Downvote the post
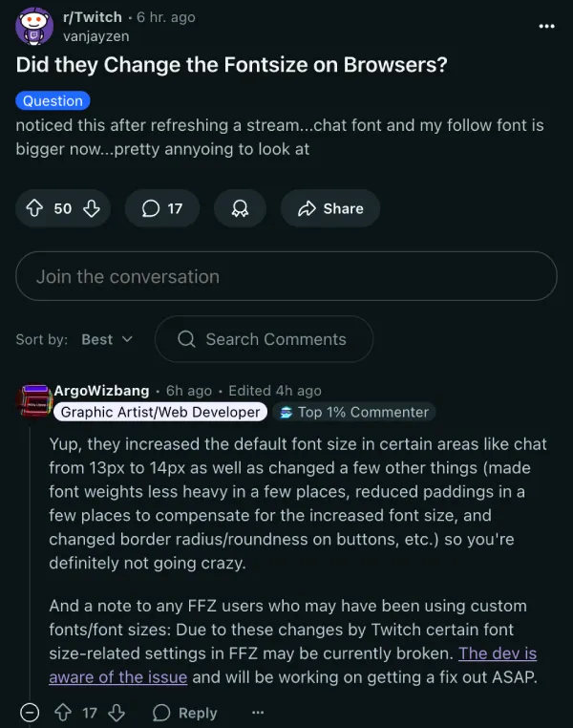Screen dimensions: 573x728 pos(92,208)
